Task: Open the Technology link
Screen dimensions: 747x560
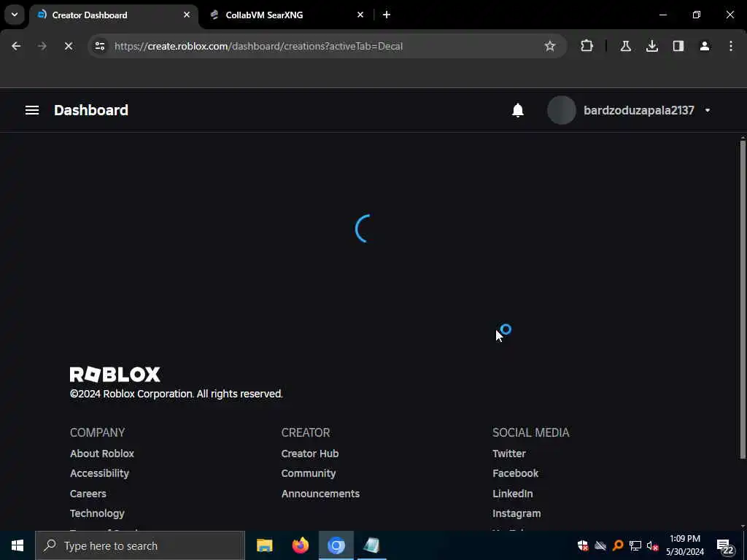Action: [97, 513]
